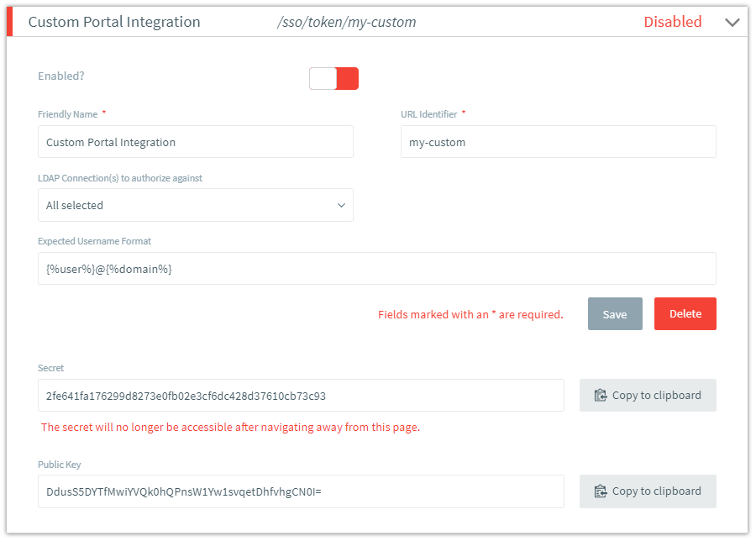
Task: Click the LDAP Connection(s) field label
Action: point(120,178)
